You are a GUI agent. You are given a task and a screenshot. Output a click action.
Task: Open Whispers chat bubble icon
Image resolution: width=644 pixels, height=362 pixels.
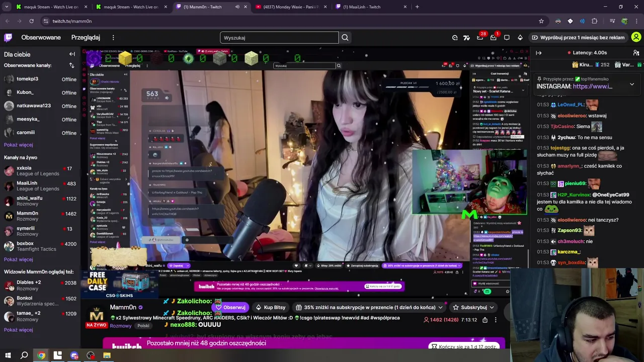point(507,37)
